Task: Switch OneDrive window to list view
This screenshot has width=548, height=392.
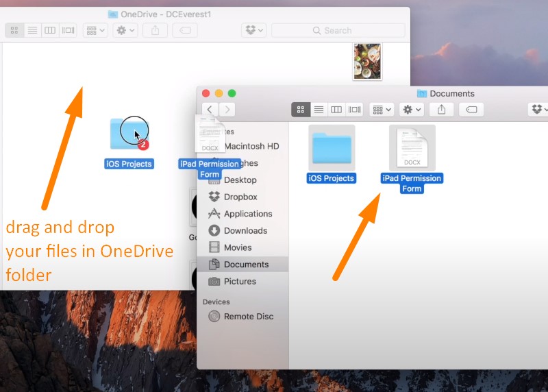Action: tap(32, 30)
